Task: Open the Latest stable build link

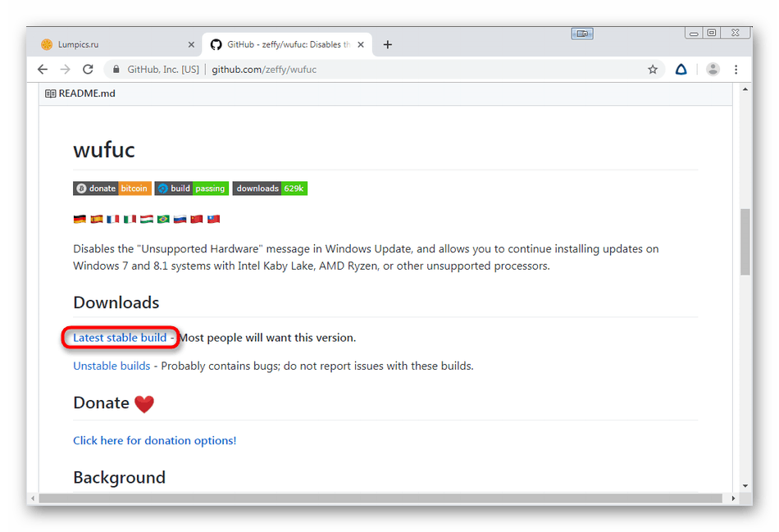Action: click(x=120, y=338)
